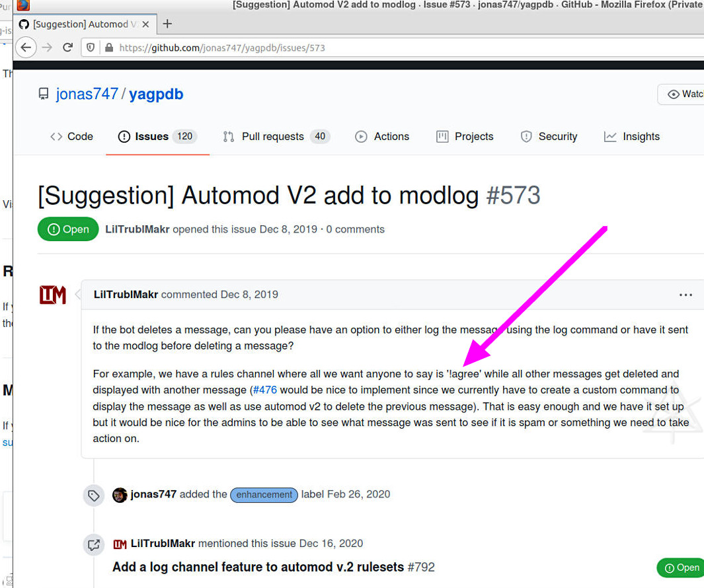Click the Firefox back arrow button

(26, 48)
